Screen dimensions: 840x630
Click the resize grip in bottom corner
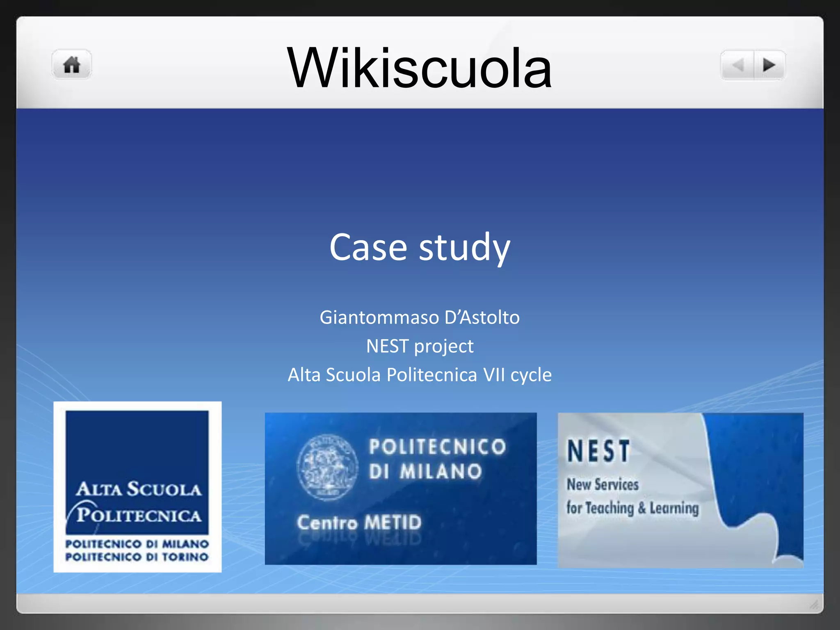coord(814,604)
